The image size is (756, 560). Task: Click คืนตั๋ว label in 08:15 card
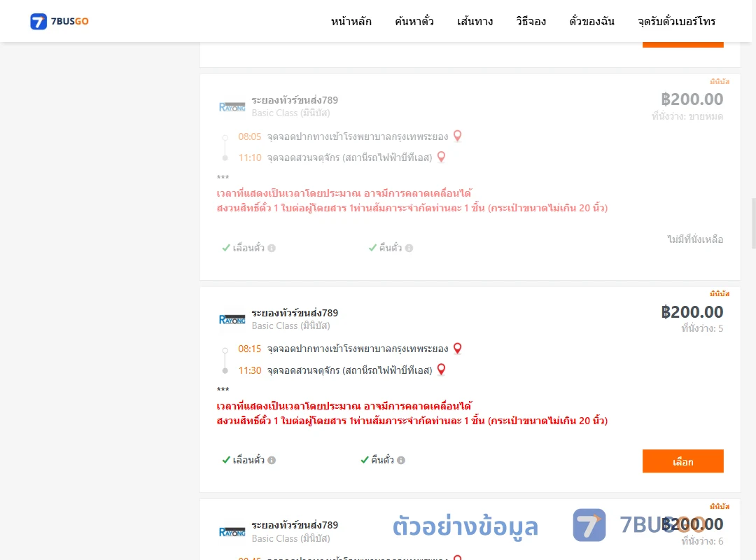click(382, 460)
